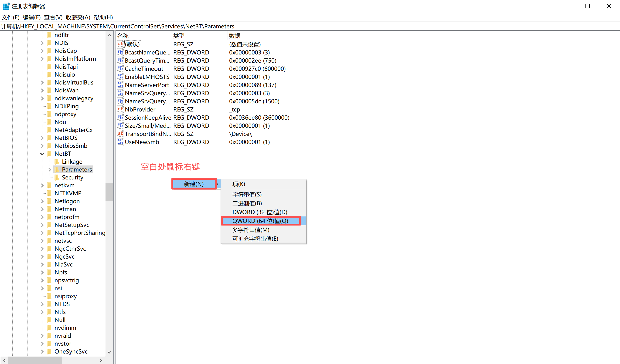Expand the NetBIOS tree node

click(42, 138)
